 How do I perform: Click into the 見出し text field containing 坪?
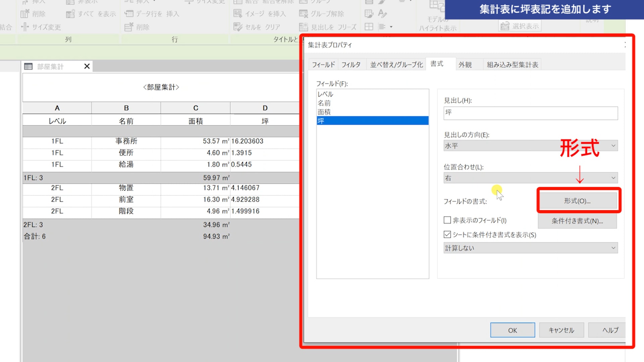[x=530, y=113]
